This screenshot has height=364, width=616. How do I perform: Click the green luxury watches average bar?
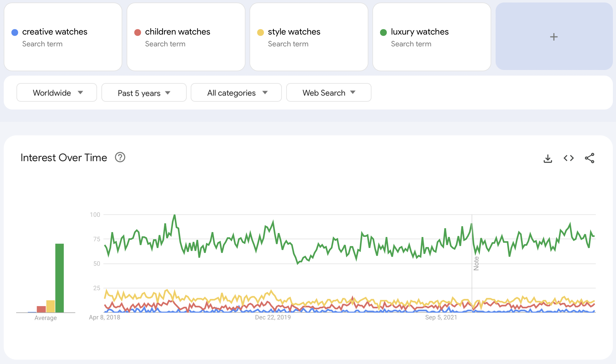coord(59,278)
